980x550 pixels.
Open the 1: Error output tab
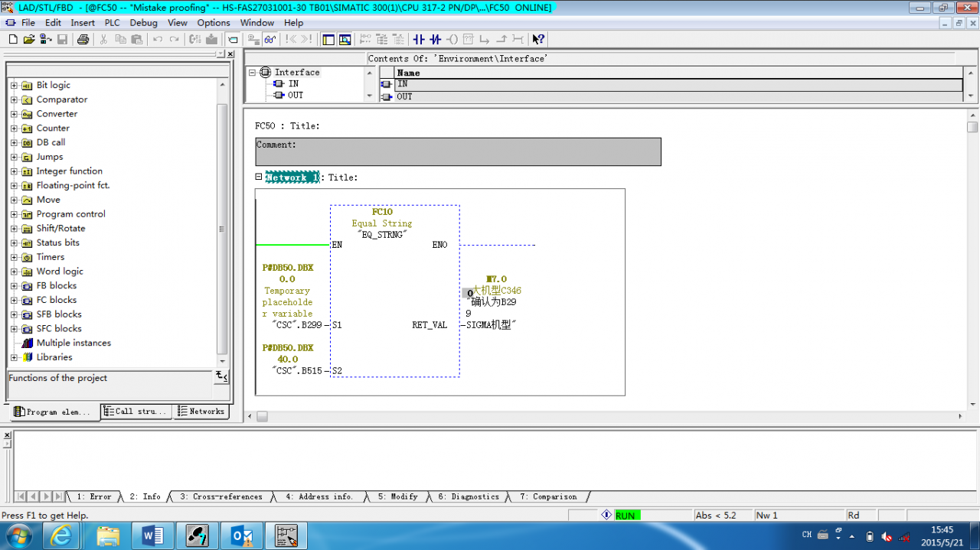click(94, 496)
